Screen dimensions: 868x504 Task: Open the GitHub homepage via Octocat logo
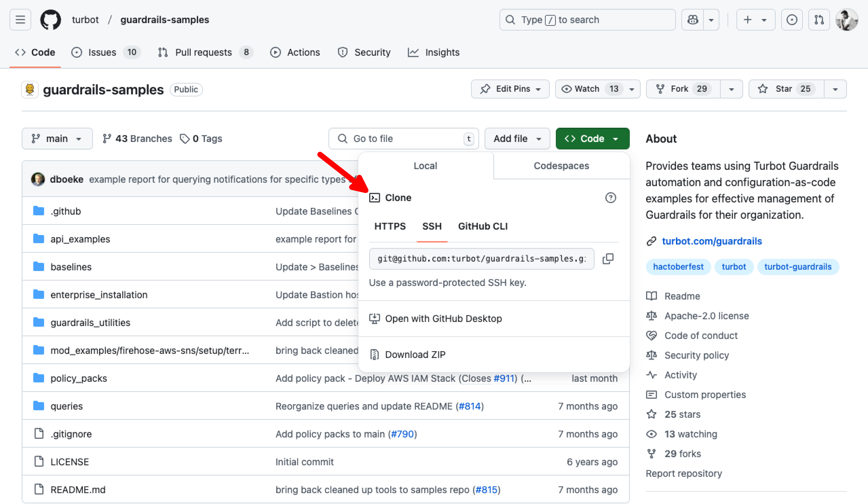point(51,20)
